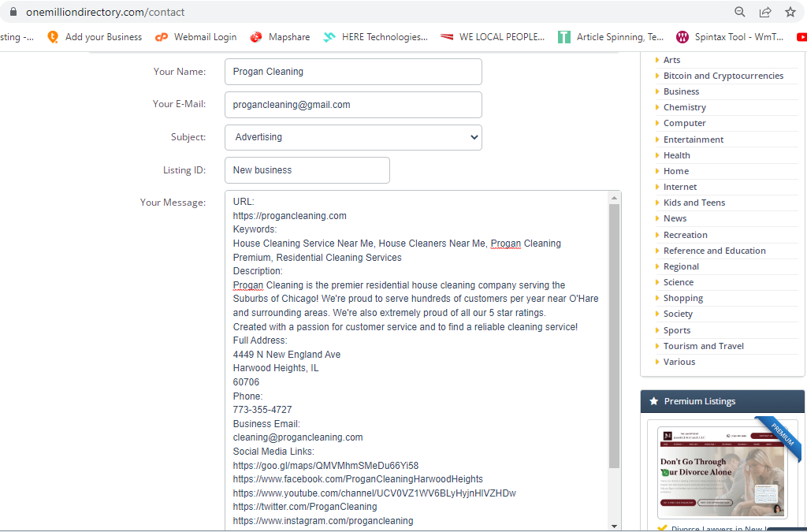The width and height of the screenshot is (807, 532).
Task: Open the Webmail Login bookmark
Action: 196,37
